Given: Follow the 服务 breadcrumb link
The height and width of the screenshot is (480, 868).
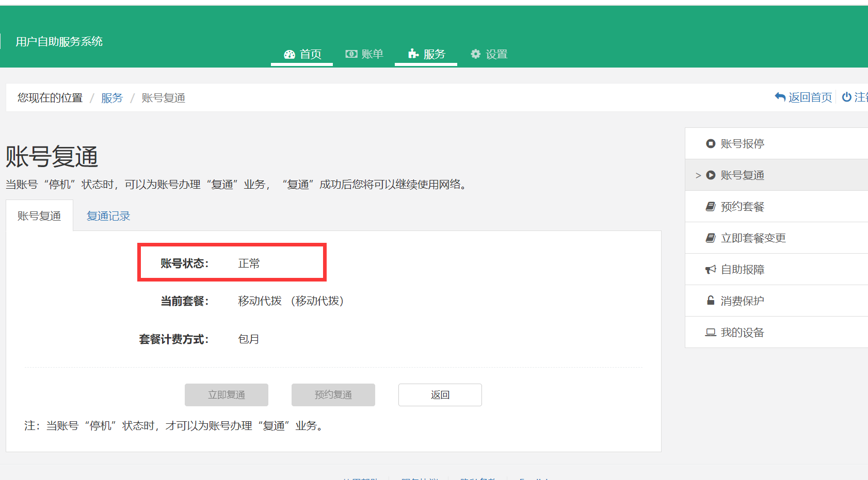Looking at the screenshot, I should point(112,98).
